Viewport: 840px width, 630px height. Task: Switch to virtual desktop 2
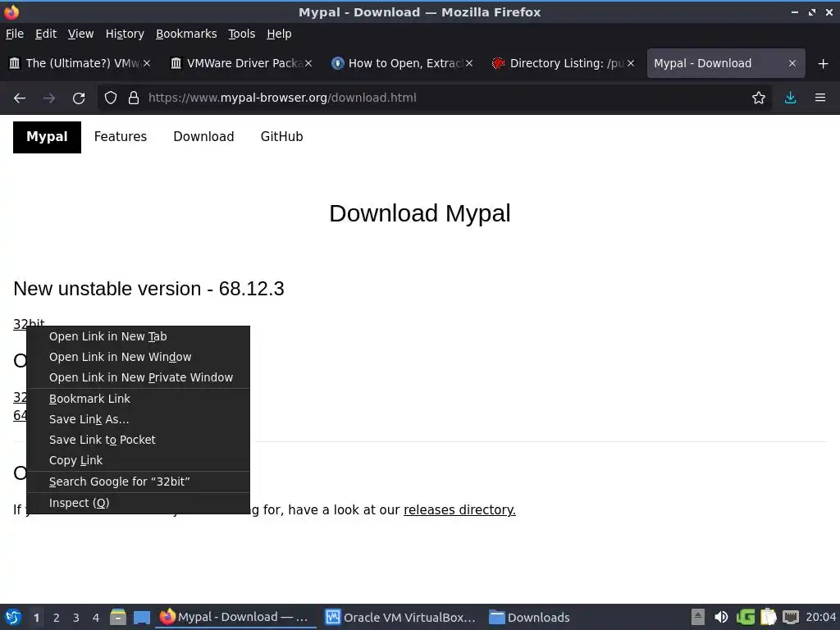click(x=57, y=618)
